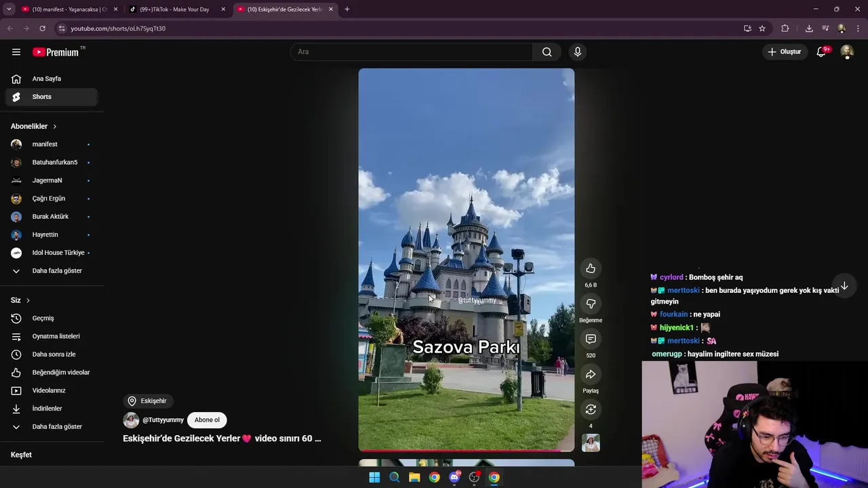Viewport: 868px width, 488px height.
Task: Go to Ana Sayfa home
Action: tap(52, 79)
